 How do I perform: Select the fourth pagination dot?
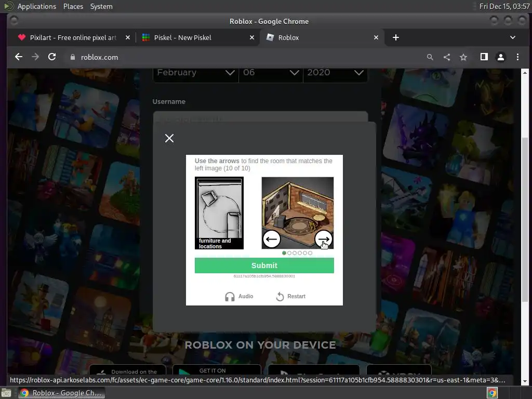coord(300,253)
